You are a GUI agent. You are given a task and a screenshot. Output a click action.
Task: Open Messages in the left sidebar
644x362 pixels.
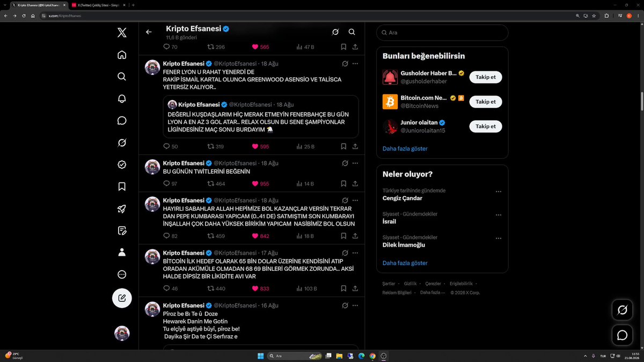pos(122,121)
